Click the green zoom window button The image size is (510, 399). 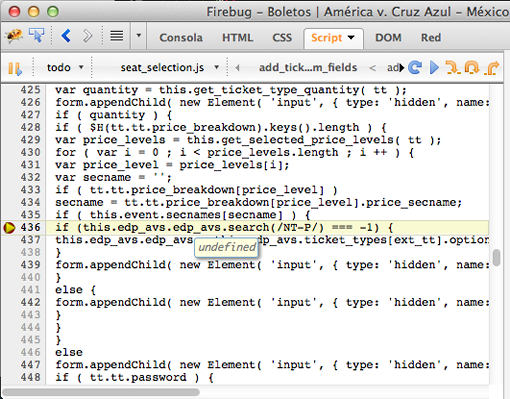coord(53,12)
